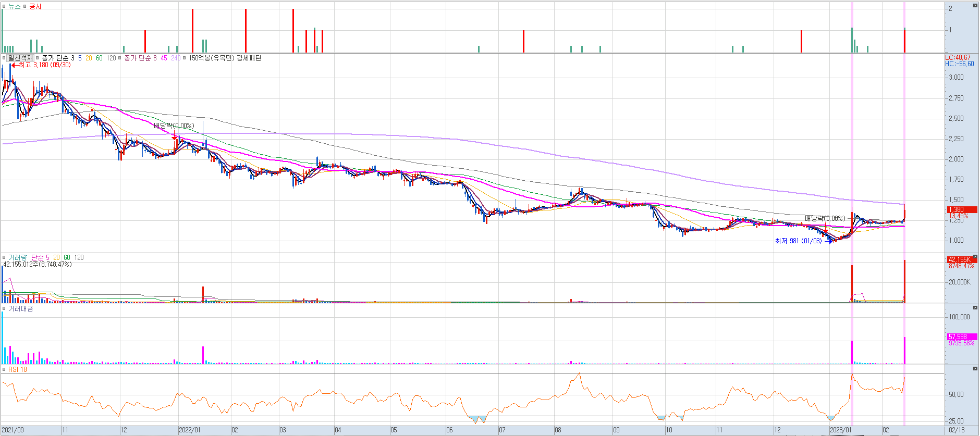Select the RSI 18 indicator label
Viewport: 980px width, 436px height.
[x=17, y=369]
